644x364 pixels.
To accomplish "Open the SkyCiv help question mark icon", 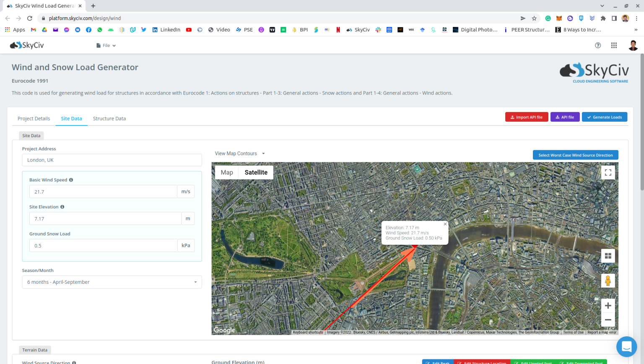I will (x=598, y=45).
